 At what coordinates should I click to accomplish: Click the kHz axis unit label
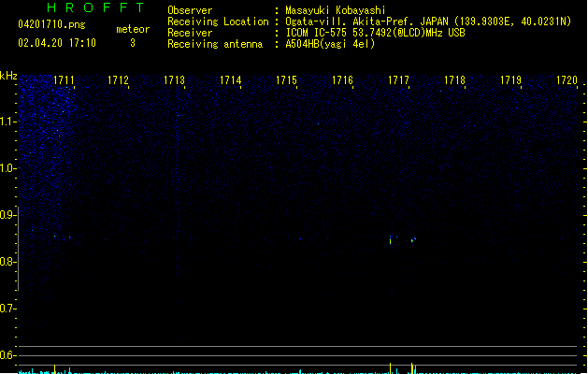tap(8, 76)
